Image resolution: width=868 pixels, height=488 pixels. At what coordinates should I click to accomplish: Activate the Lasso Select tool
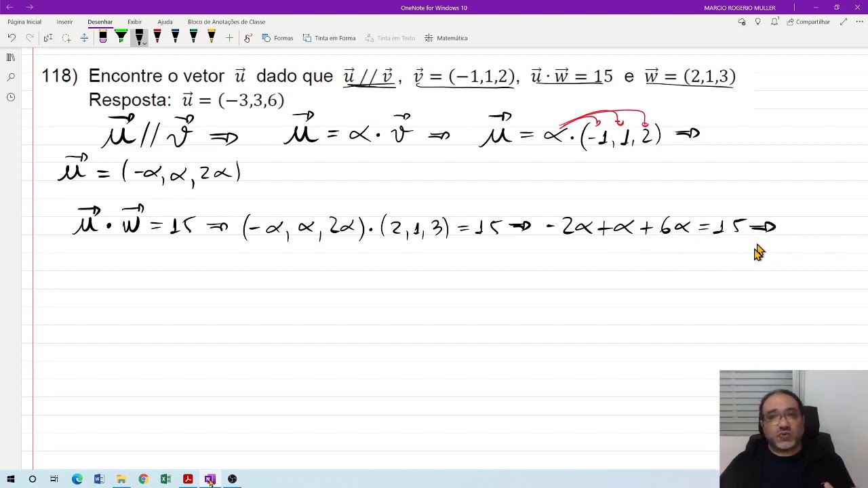point(66,38)
